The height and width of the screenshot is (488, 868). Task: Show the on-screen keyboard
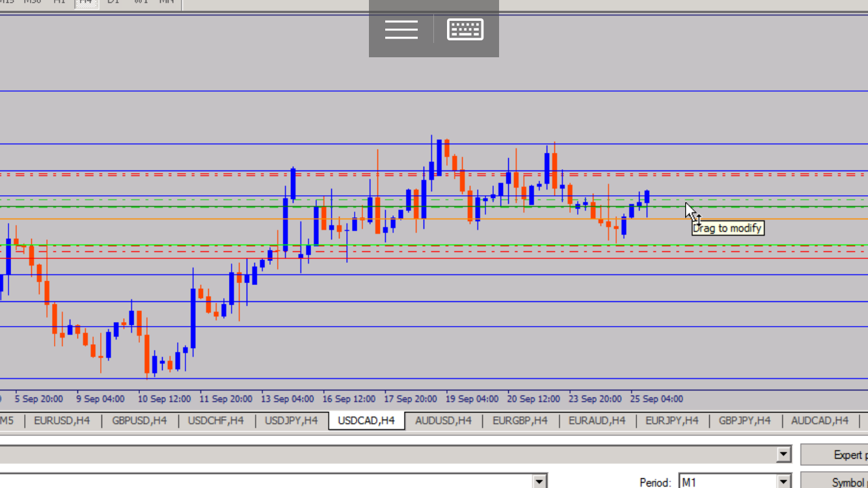tap(465, 29)
